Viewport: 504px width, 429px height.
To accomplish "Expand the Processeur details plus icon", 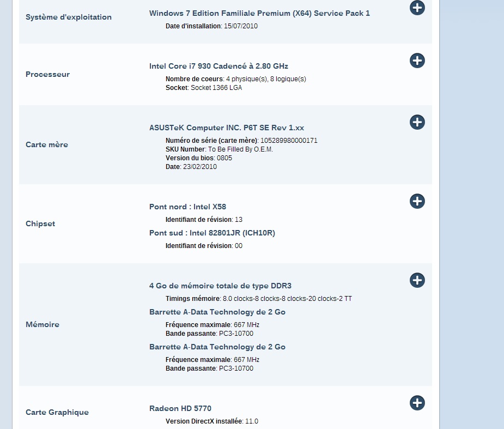I will (x=417, y=61).
